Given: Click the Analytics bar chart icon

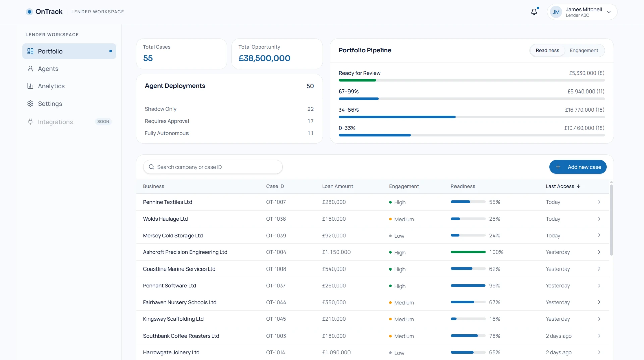Looking at the screenshot, I should pyautogui.click(x=30, y=86).
